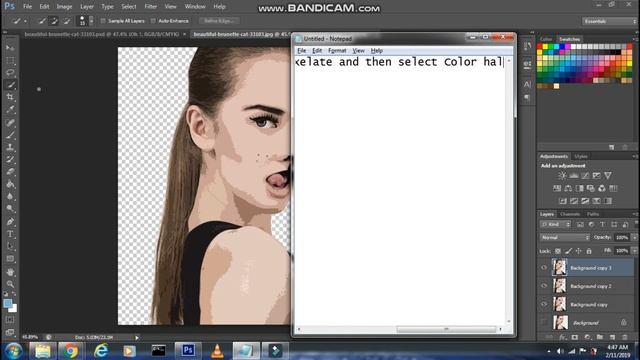Switch to the Color panel tab

click(546, 39)
